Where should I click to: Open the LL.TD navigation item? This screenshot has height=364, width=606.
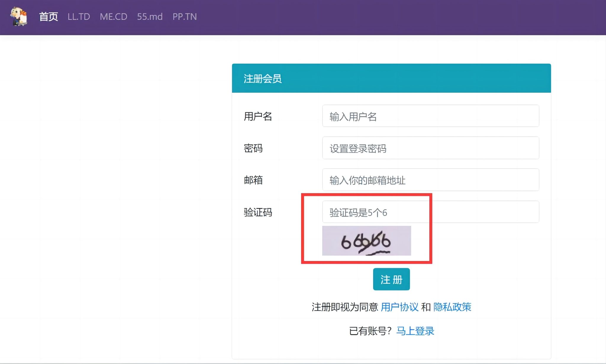click(79, 17)
